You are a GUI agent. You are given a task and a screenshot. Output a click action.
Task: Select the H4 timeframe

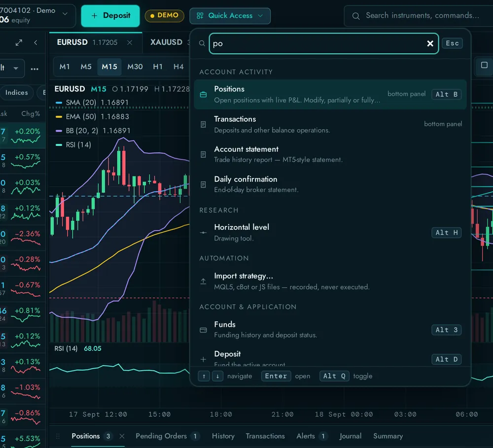point(178,67)
